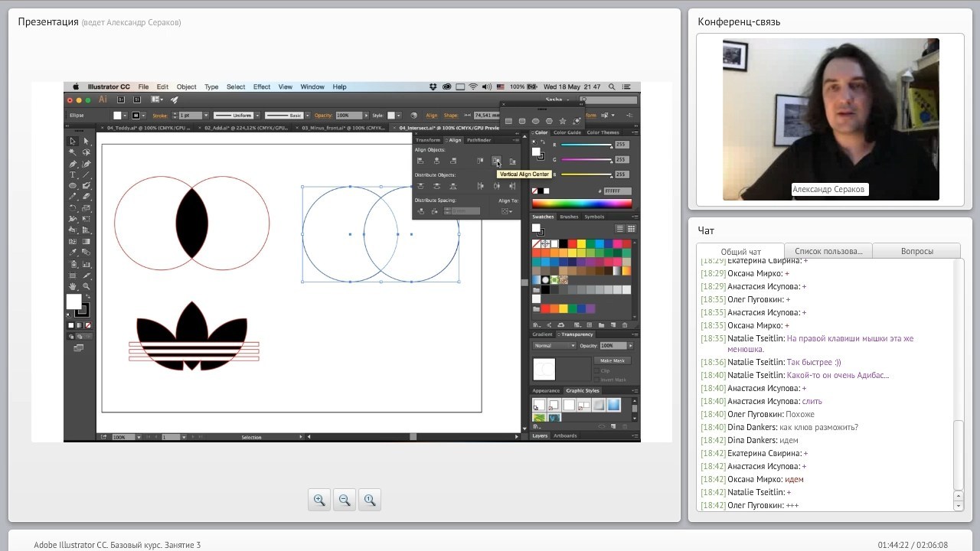Image resolution: width=980 pixels, height=551 pixels.
Task: Select the Type tool
Action: click(72, 174)
